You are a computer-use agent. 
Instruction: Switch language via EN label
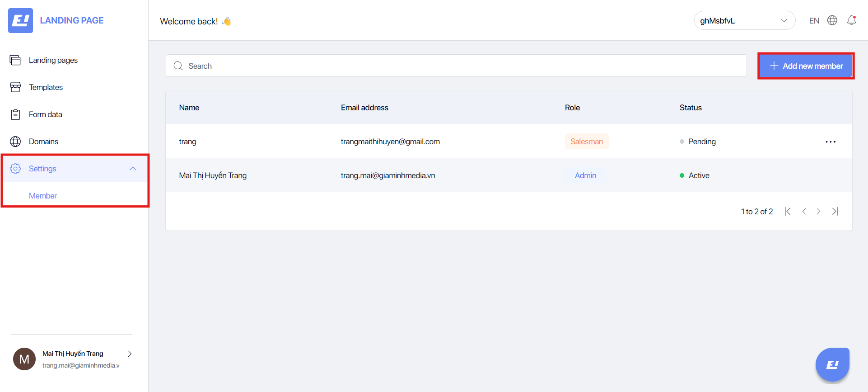coord(814,21)
